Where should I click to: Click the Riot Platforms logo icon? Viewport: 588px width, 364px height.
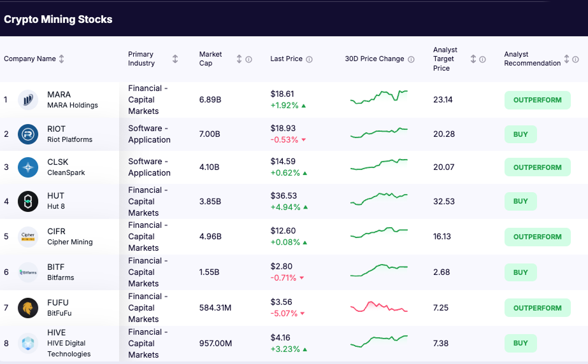[x=28, y=134]
